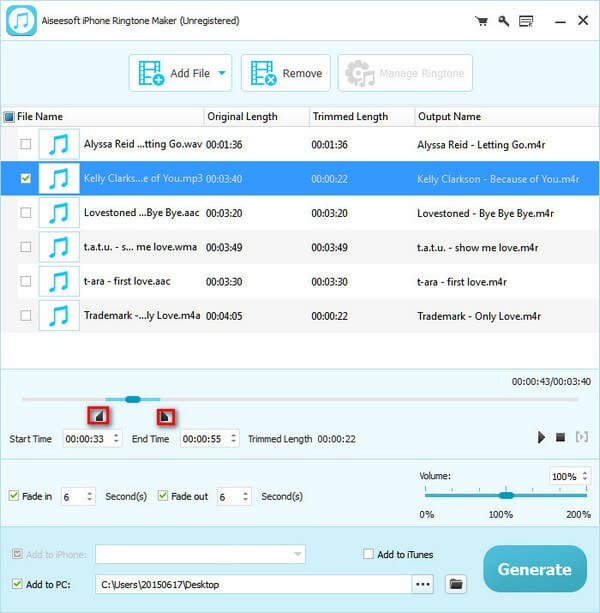Check the t.a.t.u. file checkbox
The width and height of the screenshot is (600, 613).
click(x=26, y=247)
